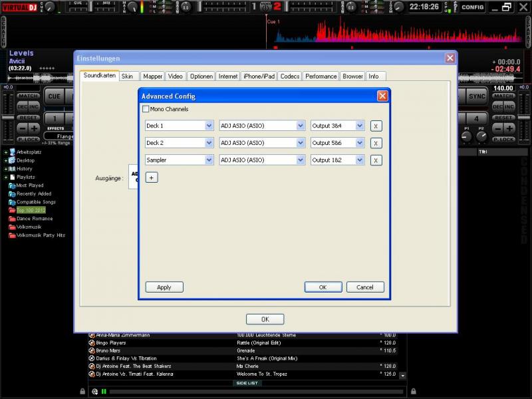Switch to the Mapper tab
Screen dimensions: 532x399
pyautogui.click(x=153, y=76)
